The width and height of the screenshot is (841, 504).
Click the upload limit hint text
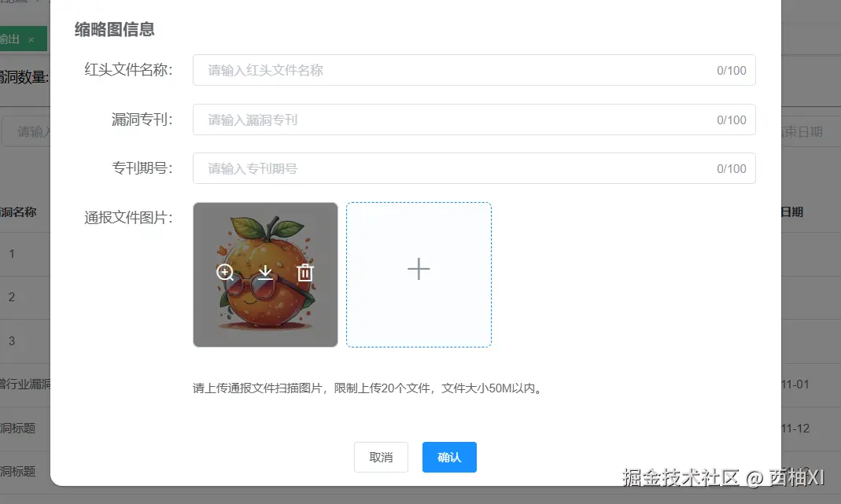point(368,388)
